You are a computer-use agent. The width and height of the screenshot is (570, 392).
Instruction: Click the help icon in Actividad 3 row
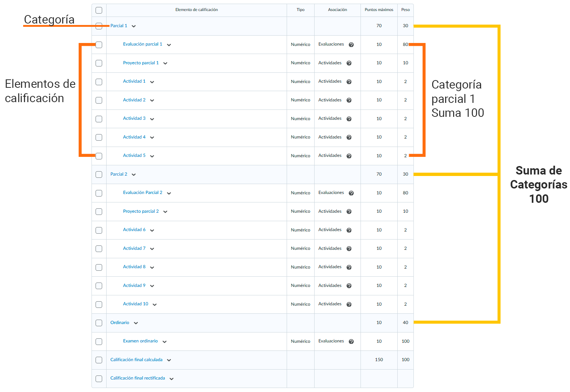click(x=349, y=119)
